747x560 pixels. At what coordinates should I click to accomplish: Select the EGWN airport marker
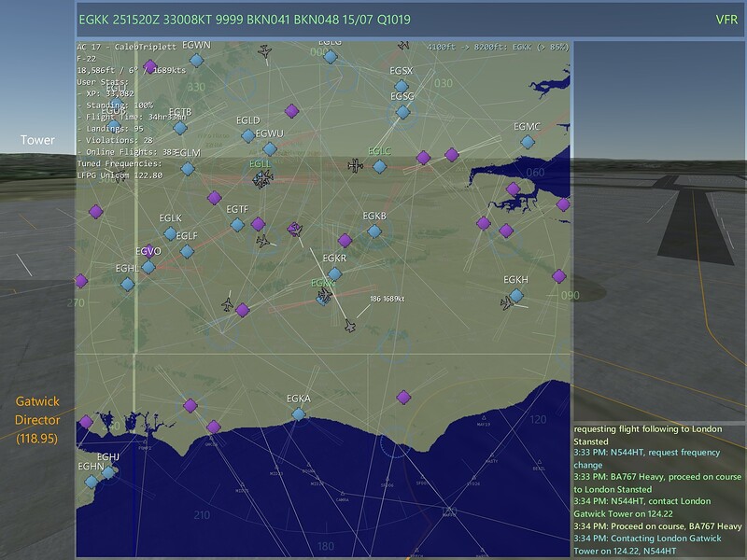pyautogui.click(x=197, y=61)
